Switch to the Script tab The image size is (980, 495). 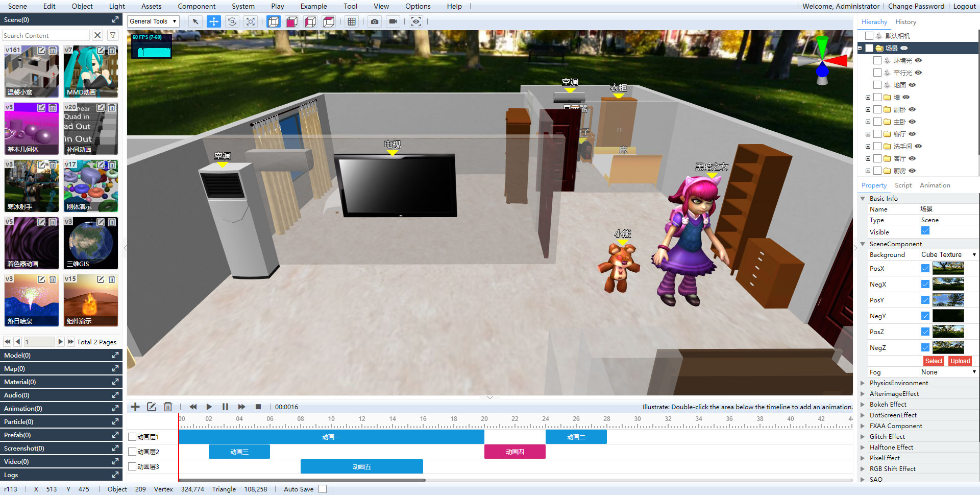[903, 185]
